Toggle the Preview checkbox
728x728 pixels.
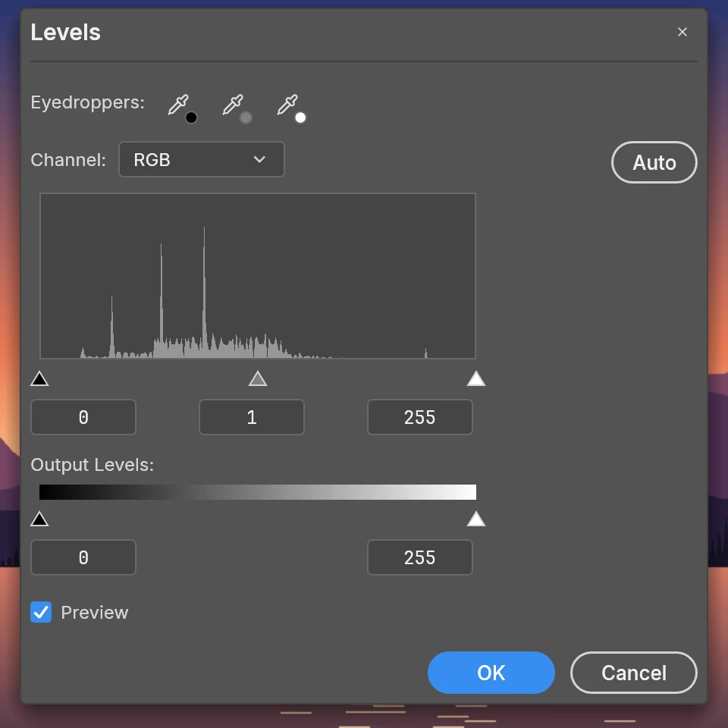[41, 612]
